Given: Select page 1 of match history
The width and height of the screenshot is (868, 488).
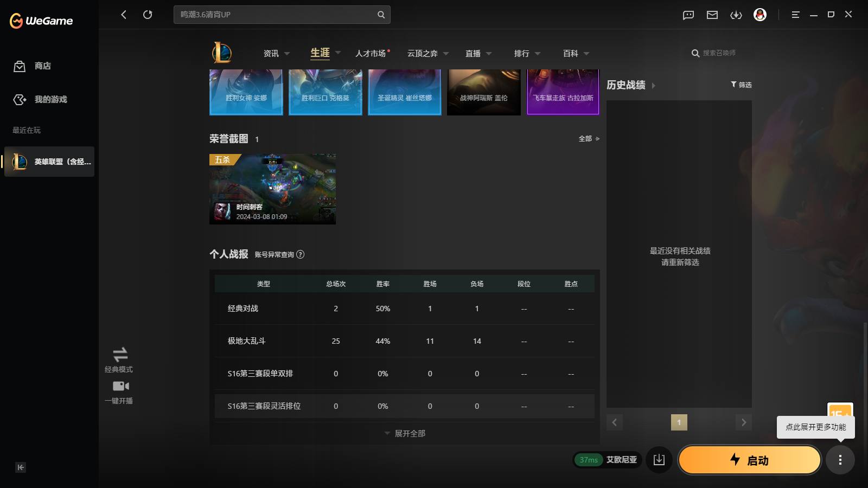Looking at the screenshot, I should point(679,422).
